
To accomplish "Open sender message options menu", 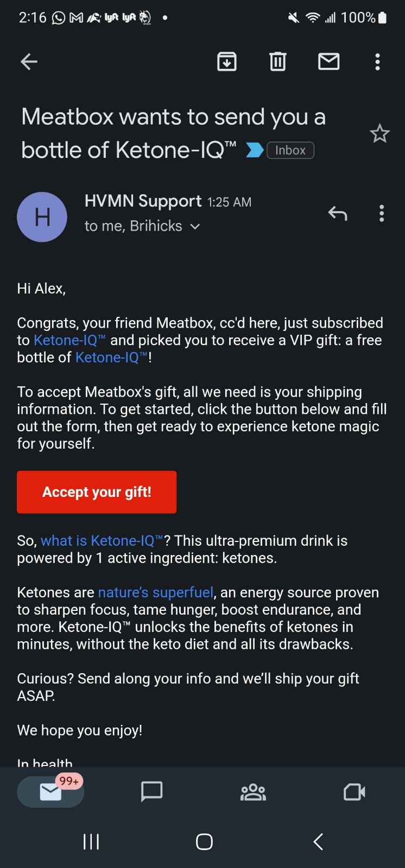I will point(382,214).
